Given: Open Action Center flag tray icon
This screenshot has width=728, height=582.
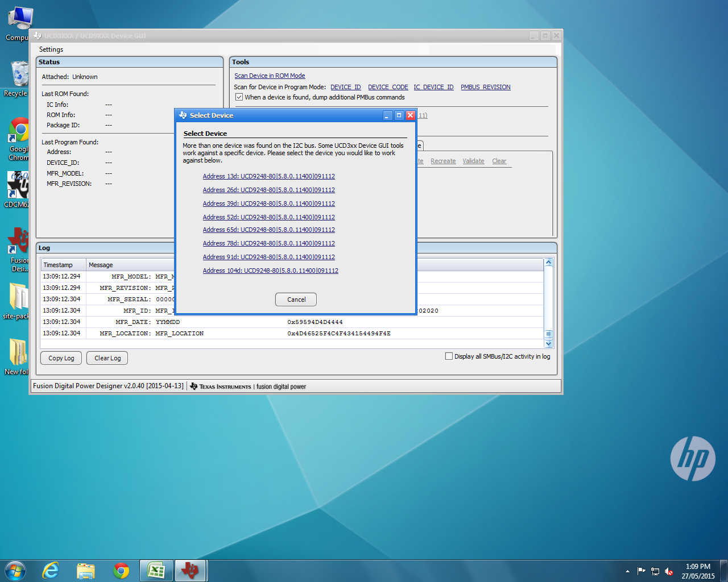Looking at the screenshot, I should (x=642, y=571).
